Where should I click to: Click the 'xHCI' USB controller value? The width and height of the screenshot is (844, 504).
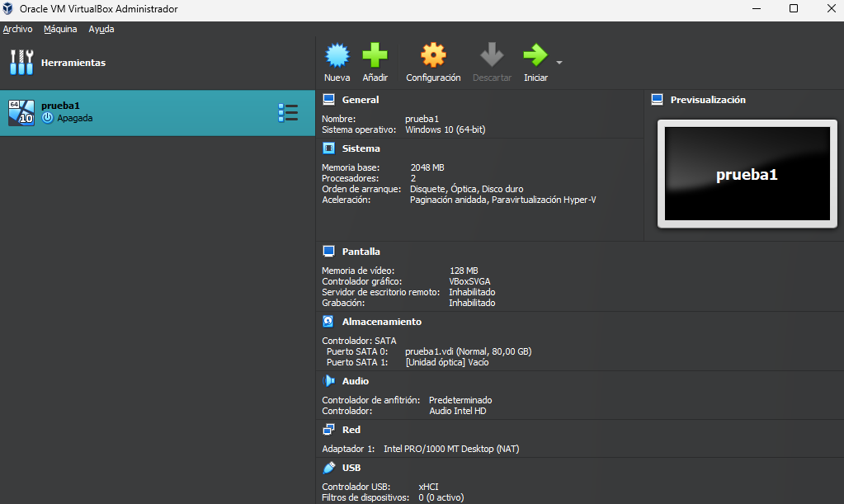pyautogui.click(x=428, y=487)
